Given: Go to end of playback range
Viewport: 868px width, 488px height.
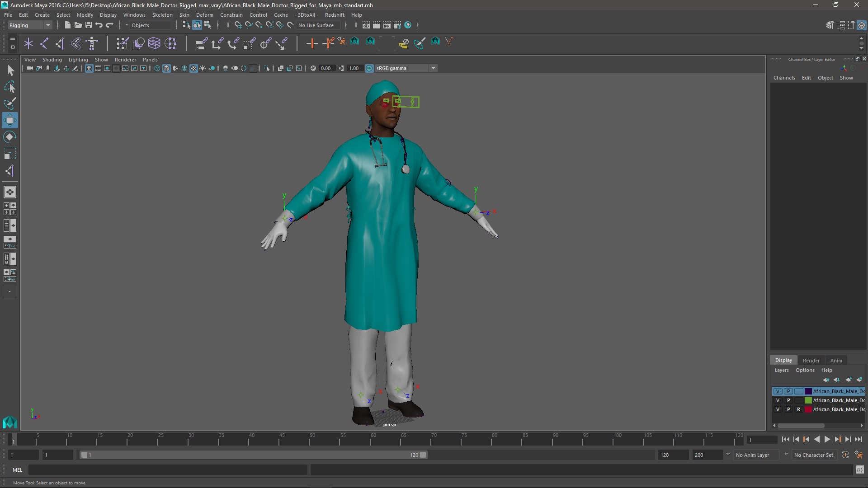Looking at the screenshot, I should tap(859, 439).
